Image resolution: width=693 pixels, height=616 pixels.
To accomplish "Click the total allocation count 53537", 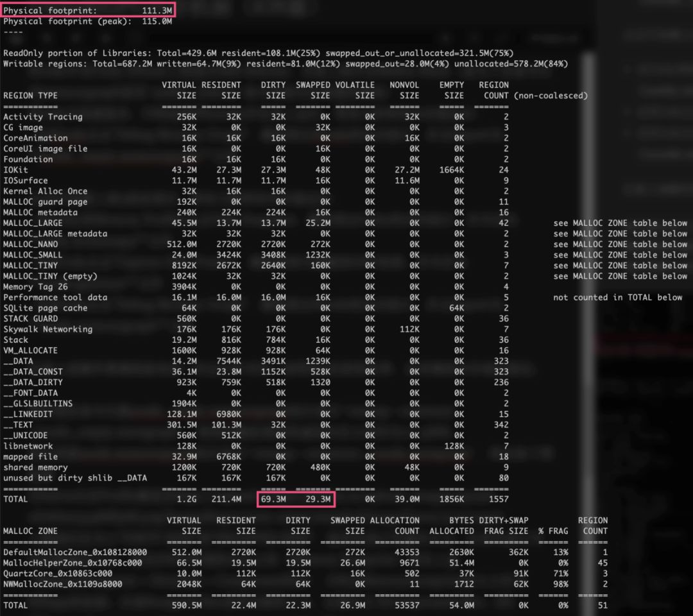I will (x=407, y=605).
